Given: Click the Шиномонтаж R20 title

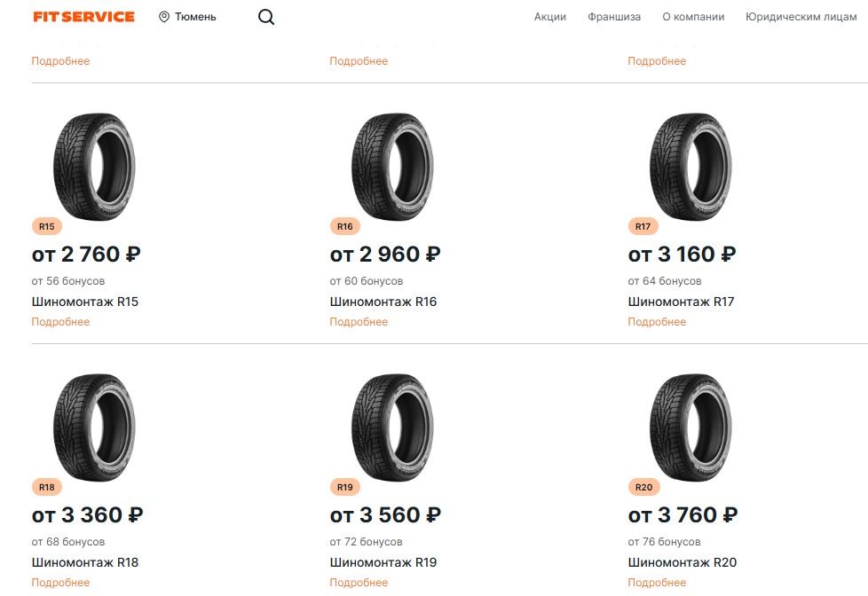Looking at the screenshot, I should (x=682, y=562).
